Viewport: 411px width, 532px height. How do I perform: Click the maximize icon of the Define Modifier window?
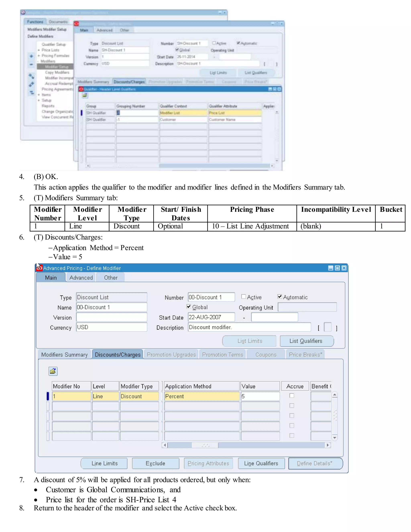[337, 268]
